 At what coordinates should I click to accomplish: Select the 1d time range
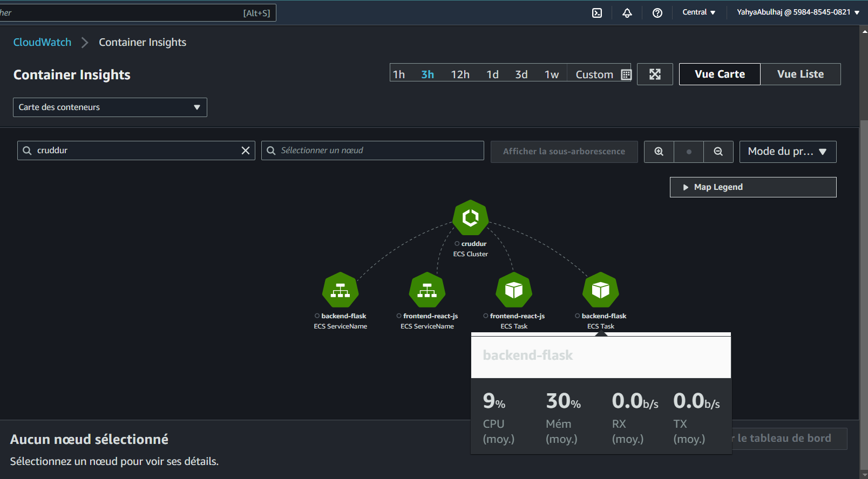click(x=492, y=74)
